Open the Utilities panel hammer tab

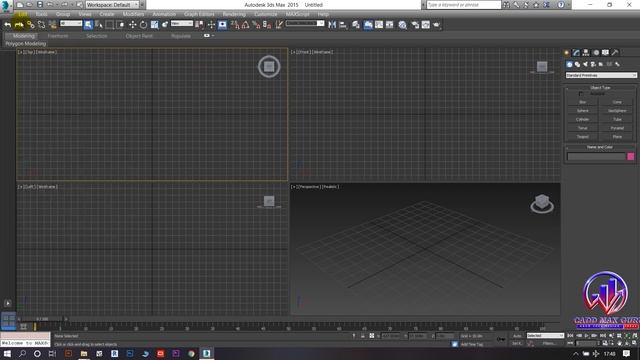pyautogui.click(x=615, y=53)
